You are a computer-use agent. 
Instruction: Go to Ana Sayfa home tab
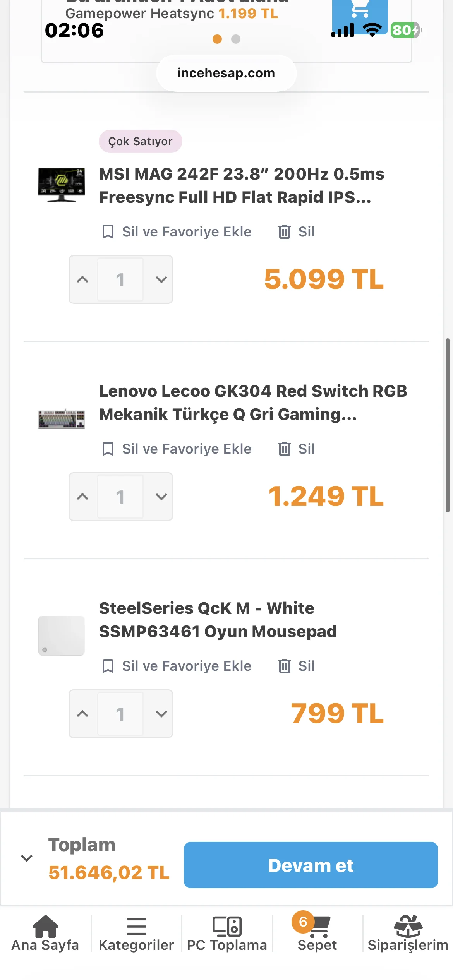[45, 933]
